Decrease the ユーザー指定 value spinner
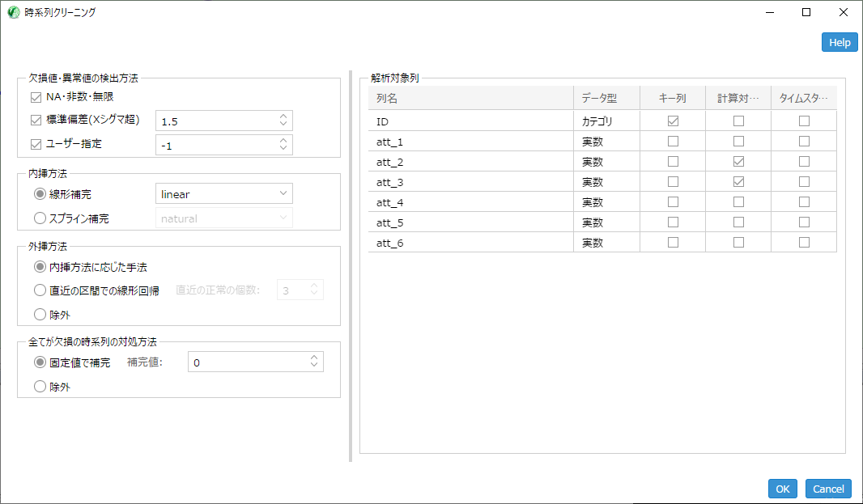This screenshot has height=504, width=863. [x=283, y=148]
